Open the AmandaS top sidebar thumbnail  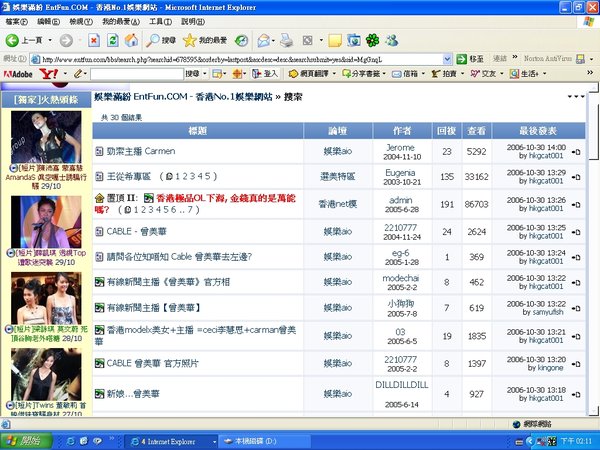[46, 137]
